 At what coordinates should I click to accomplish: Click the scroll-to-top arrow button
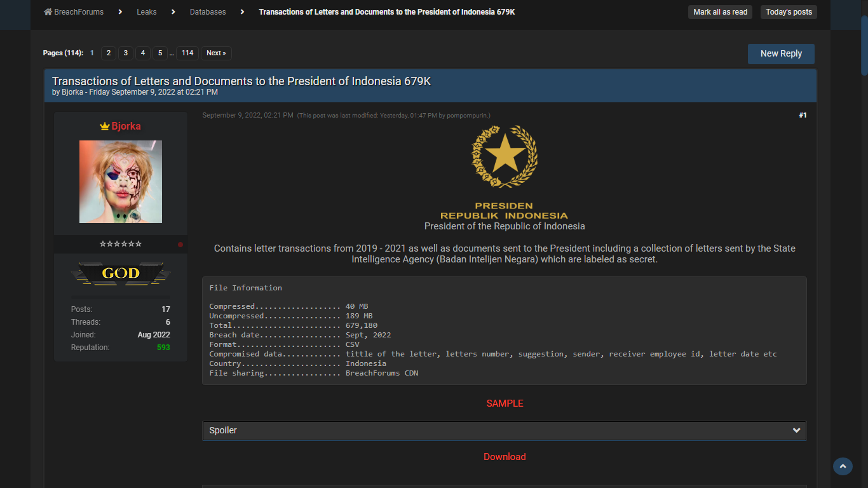[x=843, y=466]
